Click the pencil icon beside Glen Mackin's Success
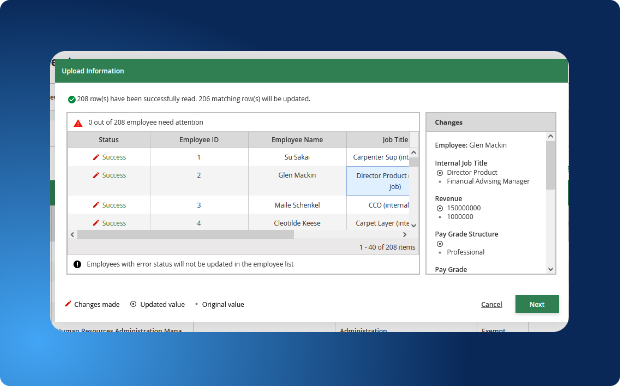This screenshot has height=386, width=620. tap(96, 175)
